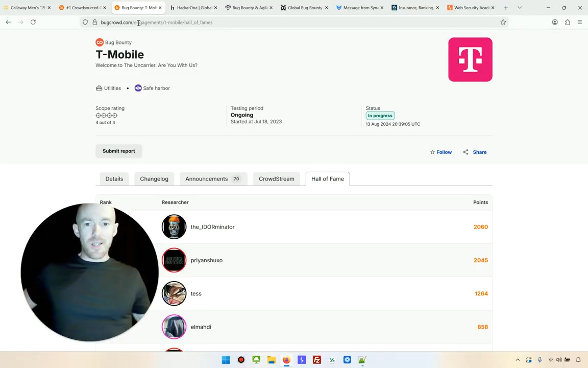Click the 858 points value

[x=483, y=327]
